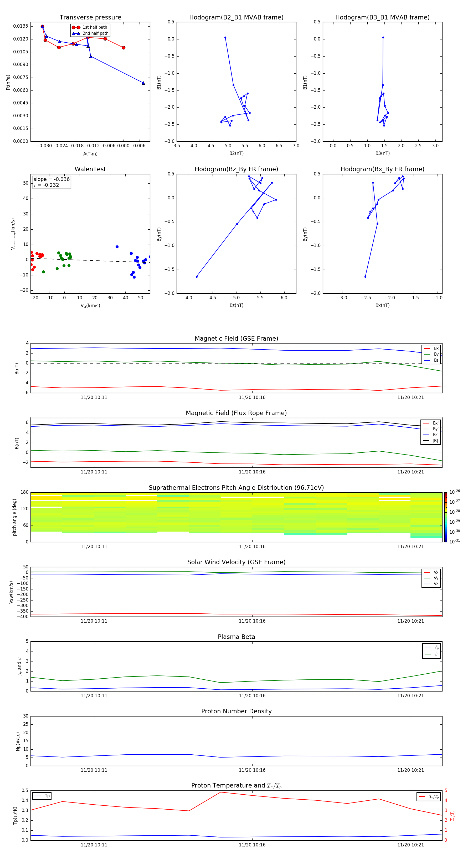Click the 'Magnetic Field (GSE Frame)' title
This screenshot has width=473, height=868.
(236, 339)
